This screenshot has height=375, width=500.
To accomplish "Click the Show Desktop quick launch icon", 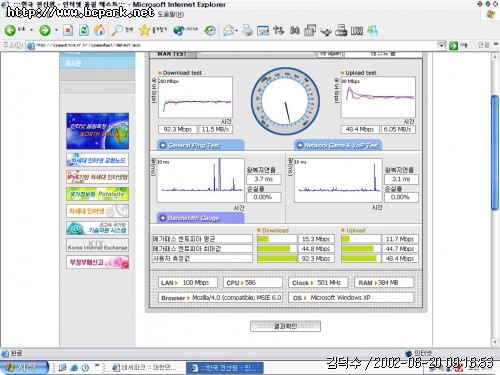I will tap(62, 368).
